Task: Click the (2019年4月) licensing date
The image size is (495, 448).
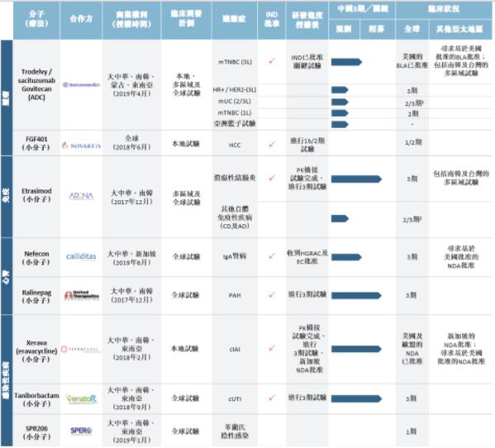Action: coord(131,93)
